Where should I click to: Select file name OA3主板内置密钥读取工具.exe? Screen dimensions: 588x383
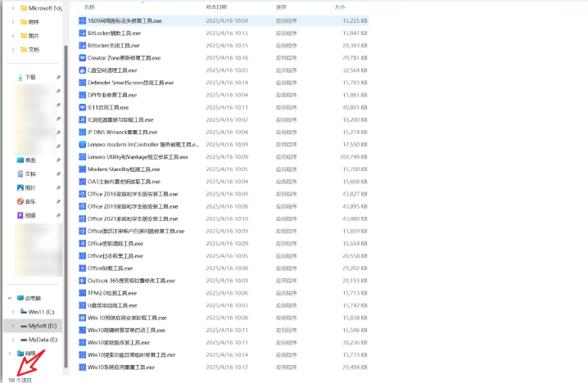(124, 182)
